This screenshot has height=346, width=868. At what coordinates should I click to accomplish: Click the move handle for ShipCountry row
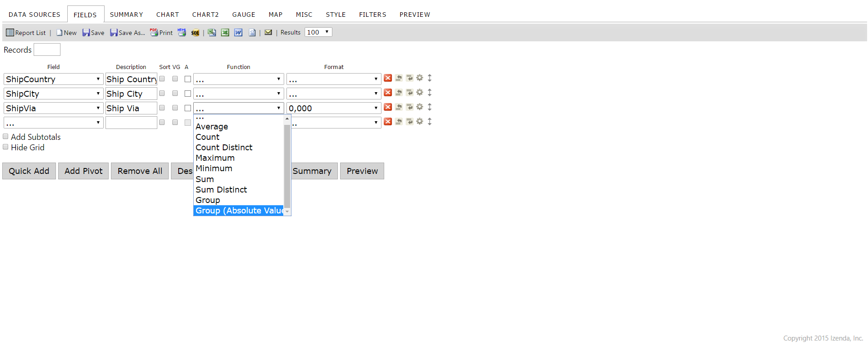click(x=430, y=78)
